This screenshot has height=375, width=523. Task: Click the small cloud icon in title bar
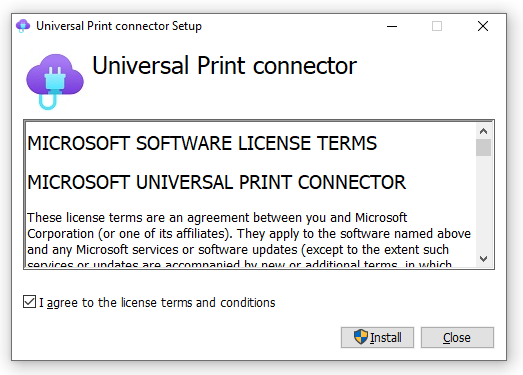(23, 26)
